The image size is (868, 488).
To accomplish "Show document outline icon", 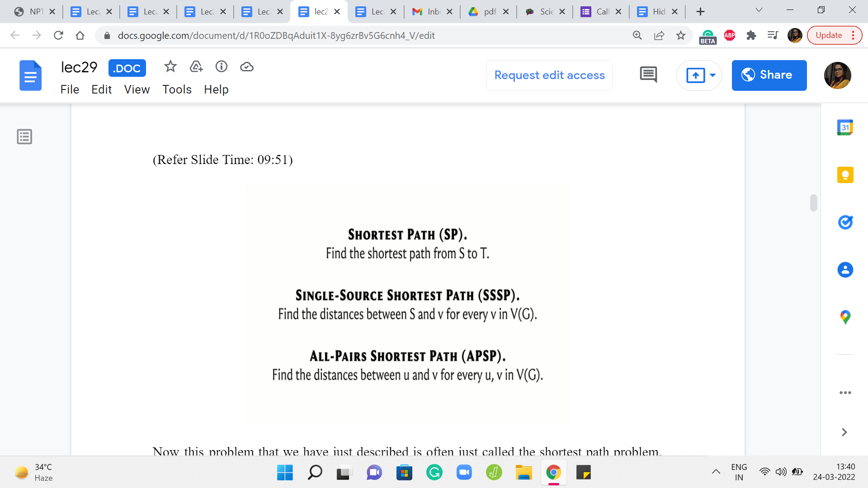I will (x=24, y=136).
